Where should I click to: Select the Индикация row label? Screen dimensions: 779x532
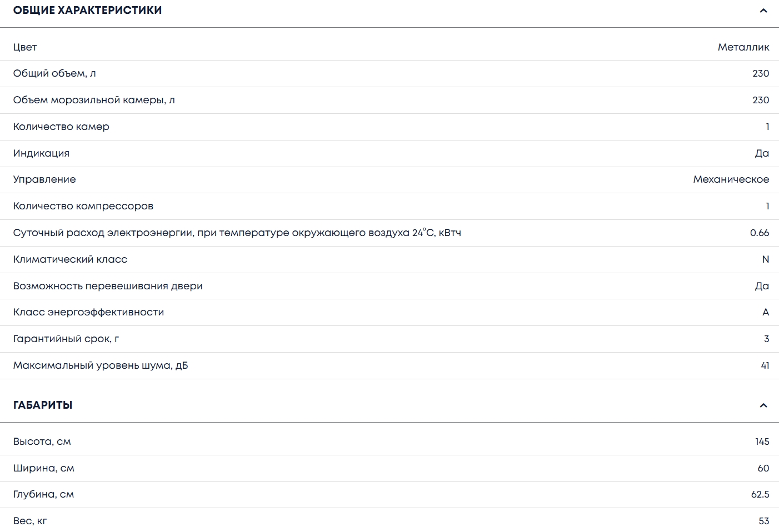pos(41,153)
